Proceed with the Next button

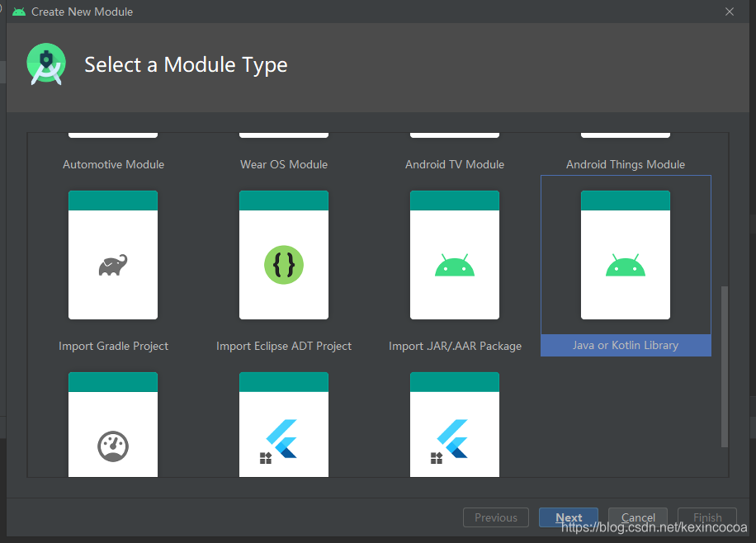[x=569, y=517]
